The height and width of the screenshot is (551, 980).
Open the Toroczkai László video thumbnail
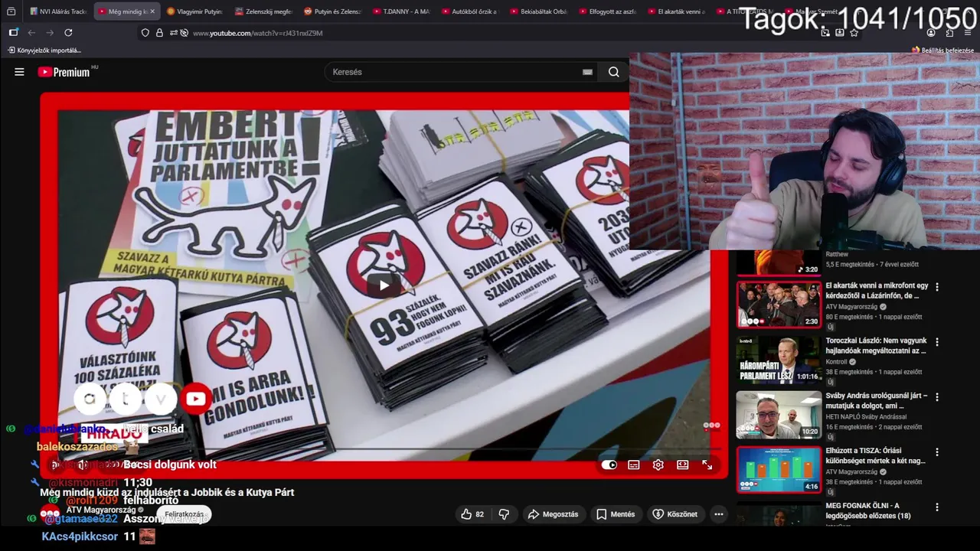[779, 359]
